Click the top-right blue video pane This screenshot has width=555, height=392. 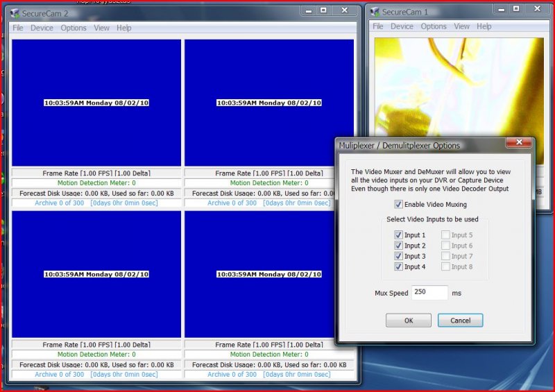269,103
